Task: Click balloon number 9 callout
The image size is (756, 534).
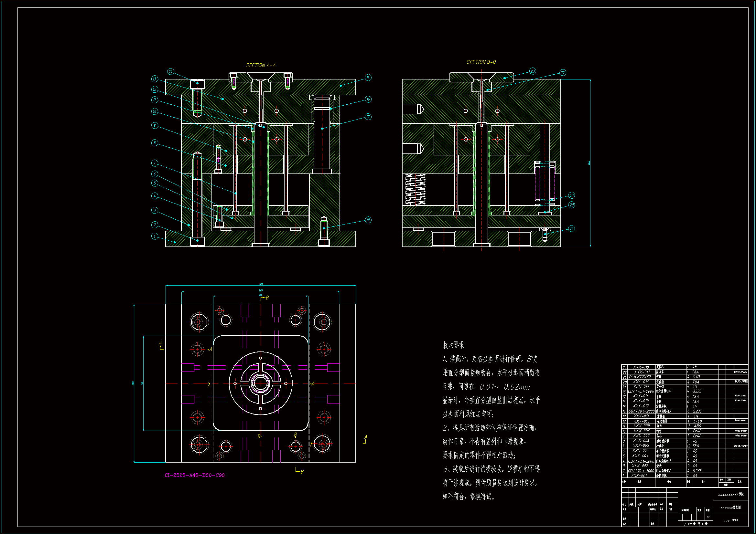Action: [x=155, y=125]
